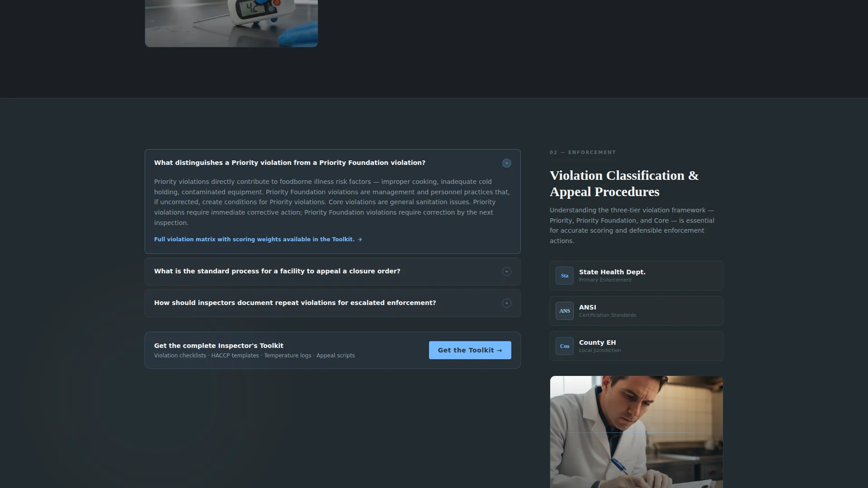Expand the closure order appeal chevron

506,272
